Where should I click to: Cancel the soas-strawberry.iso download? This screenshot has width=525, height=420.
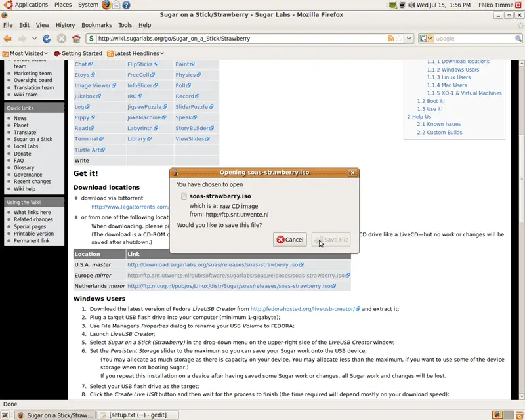(x=289, y=240)
